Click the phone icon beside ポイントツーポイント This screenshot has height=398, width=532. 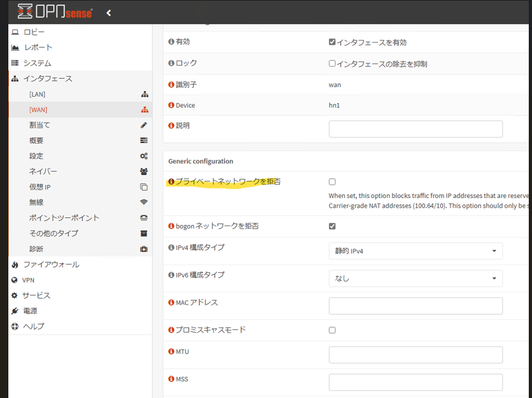pyautogui.click(x=144, y=218)
